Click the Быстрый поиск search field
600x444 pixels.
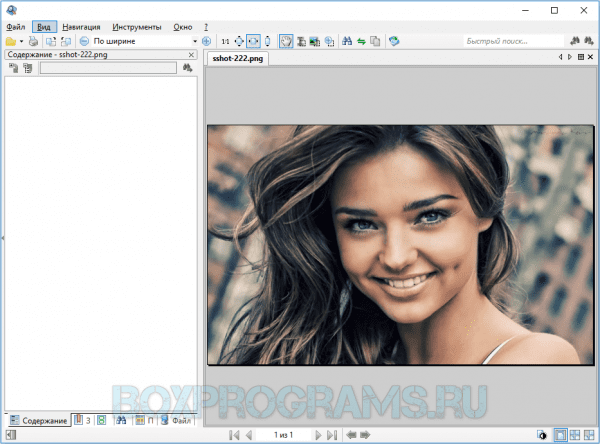click(514, 41)
